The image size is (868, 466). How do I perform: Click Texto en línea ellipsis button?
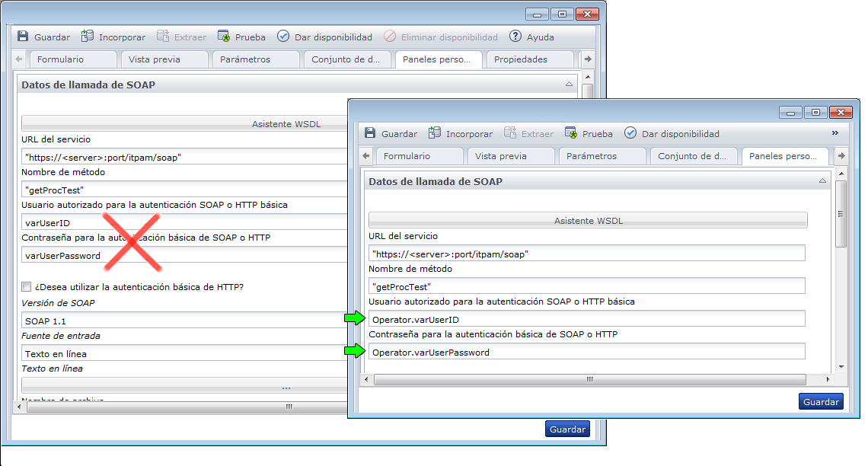click(184, 386)
